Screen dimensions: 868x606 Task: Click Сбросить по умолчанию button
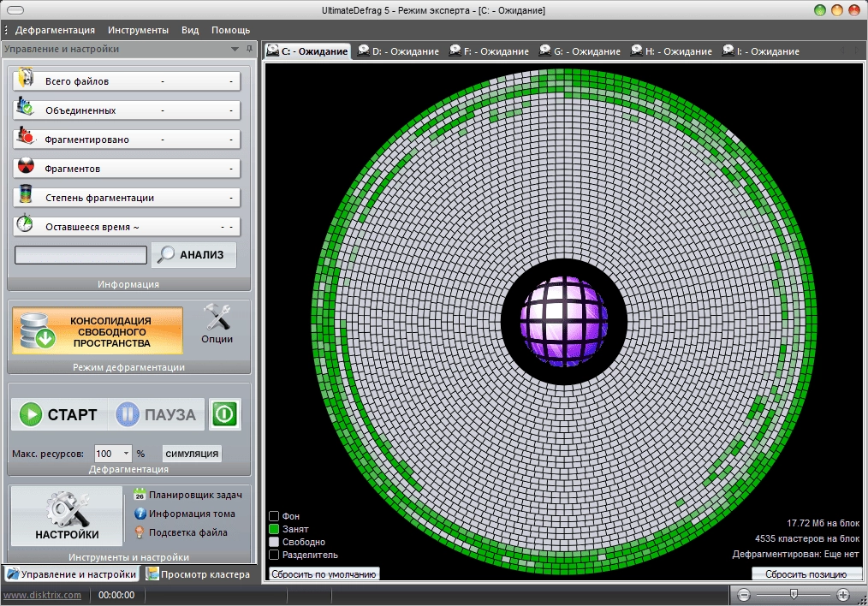pos(324,573)
